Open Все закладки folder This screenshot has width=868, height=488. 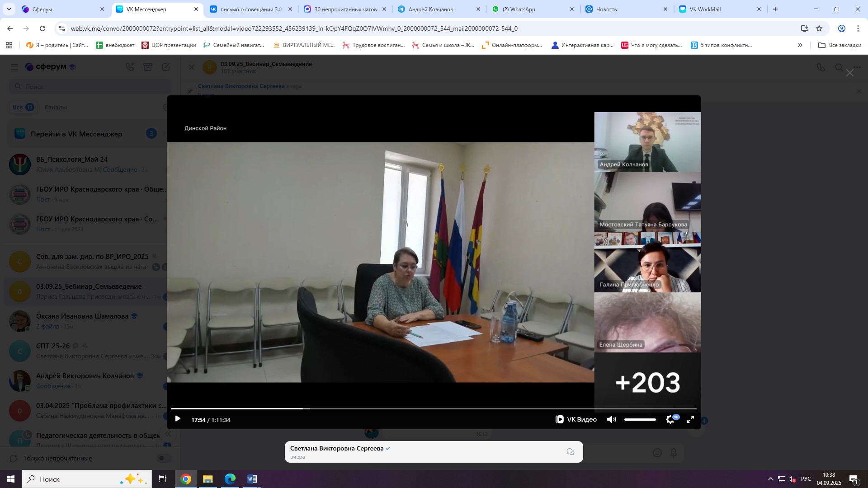click(x=840, y=45)
